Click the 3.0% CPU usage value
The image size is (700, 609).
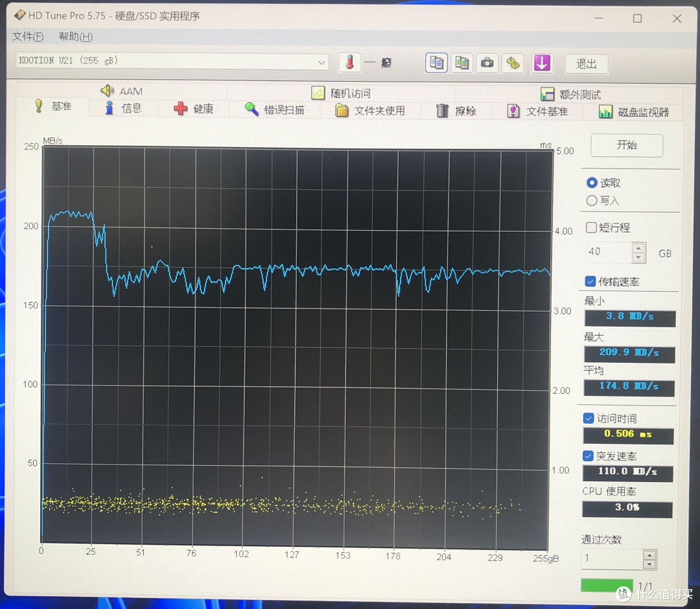[627, 509]
